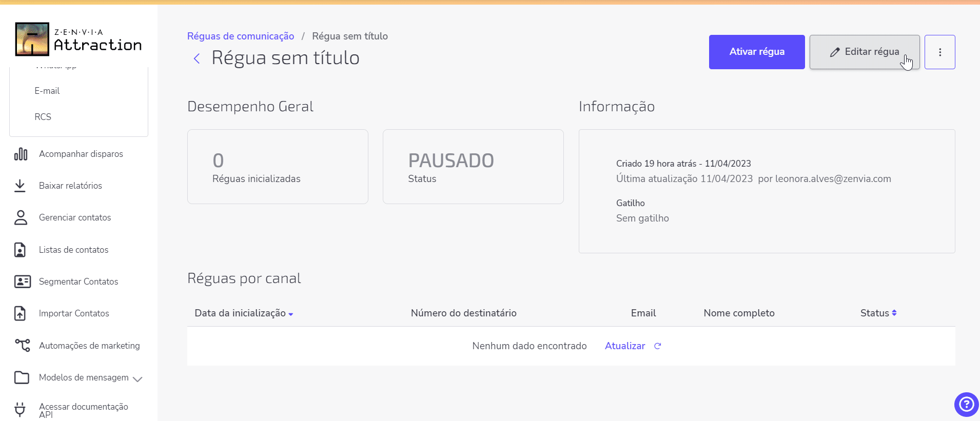The height and width of the screenshot is (421, 980).
Task: Open Segmentar Contatos menu item
Action: pyautogui.click(x=79, y=282)
